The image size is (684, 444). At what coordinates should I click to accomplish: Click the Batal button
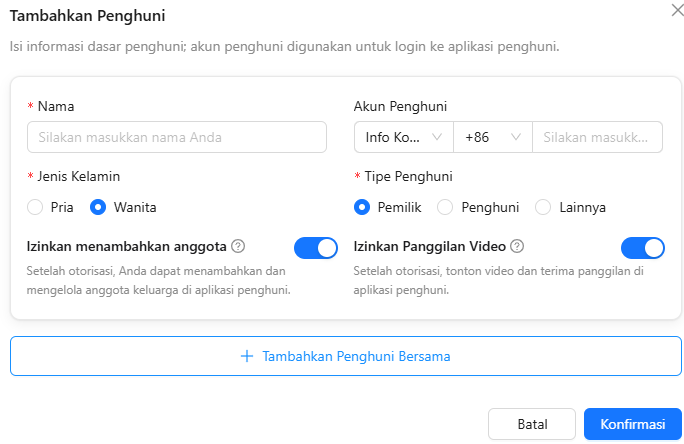point(532,424)
